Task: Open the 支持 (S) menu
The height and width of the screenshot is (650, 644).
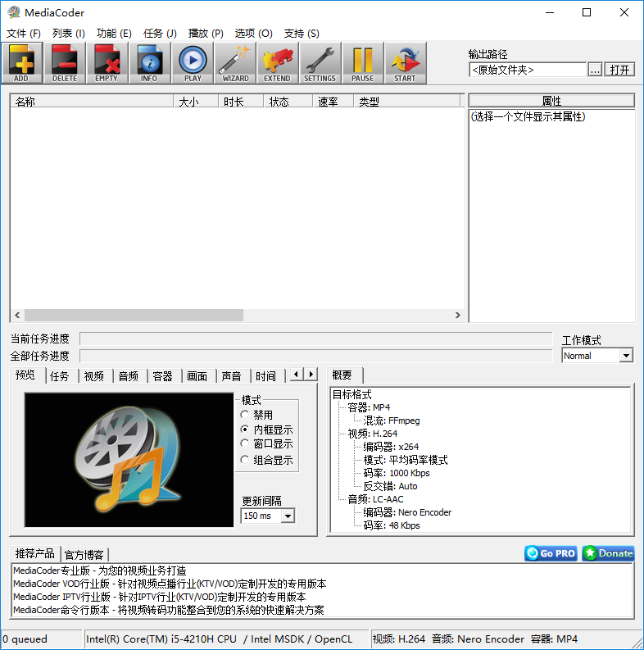Action: (302, 33)
